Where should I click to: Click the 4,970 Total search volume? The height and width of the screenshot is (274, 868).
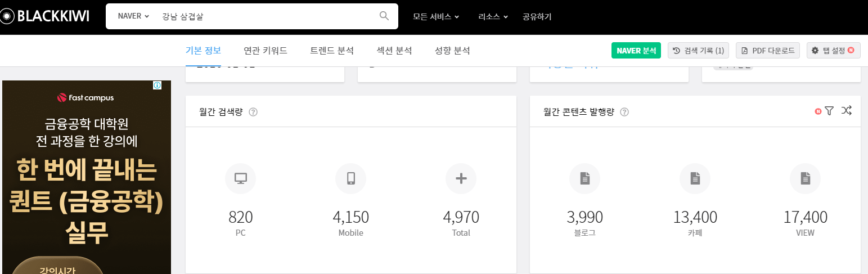point(461,217)
